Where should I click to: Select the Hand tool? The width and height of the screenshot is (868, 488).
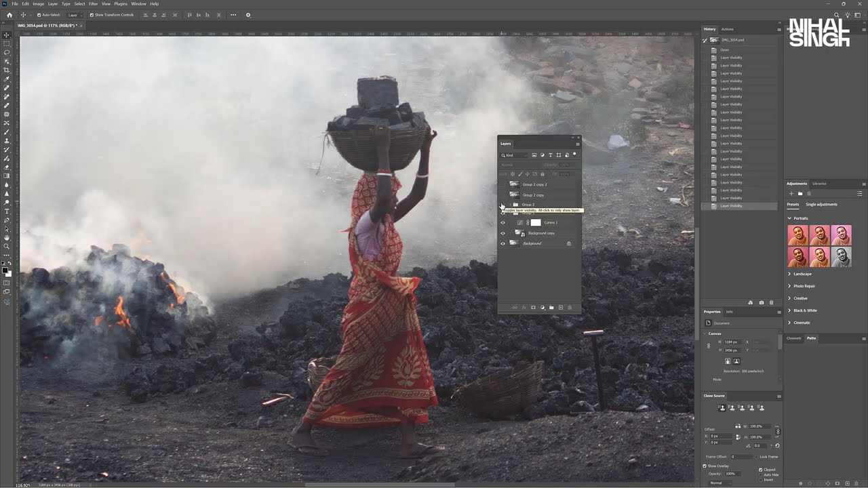coord(6,237)
